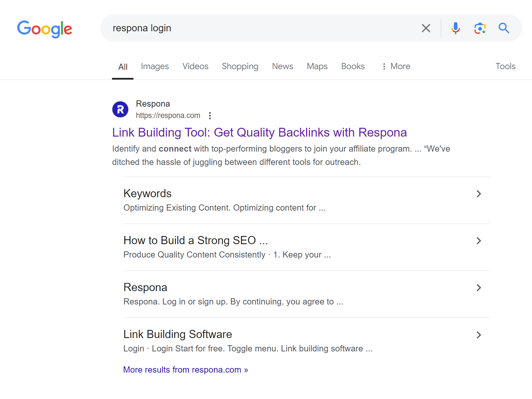Open the News tab
Viewport: 532px width, 399px height.
(x=283, y=66)
